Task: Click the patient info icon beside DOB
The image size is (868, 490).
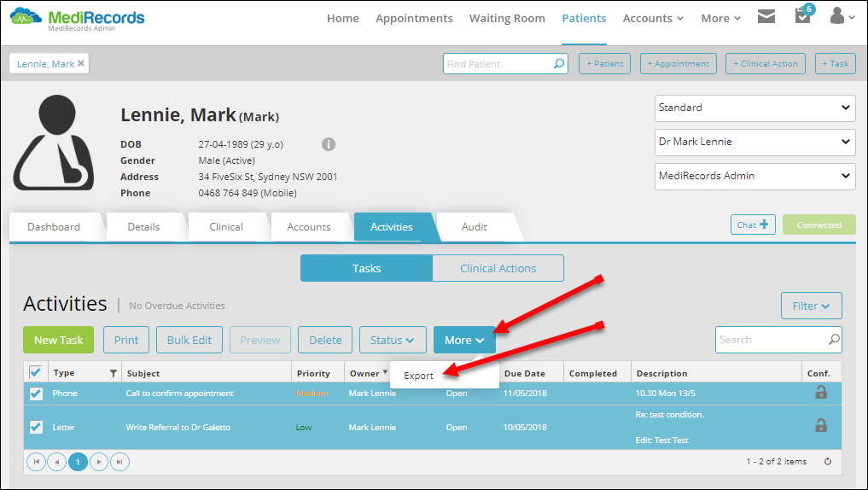Action: (329, 144)
